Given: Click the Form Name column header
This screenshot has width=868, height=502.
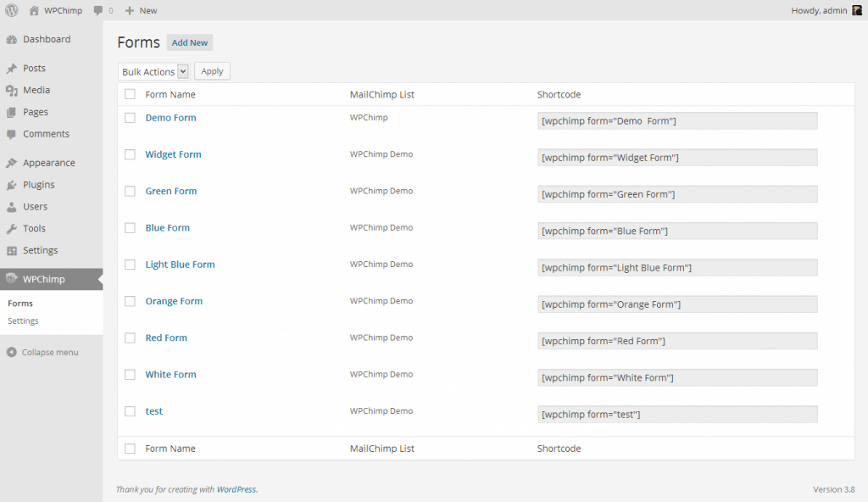Looking at the screenshot, I should click(x=170, y=95).
